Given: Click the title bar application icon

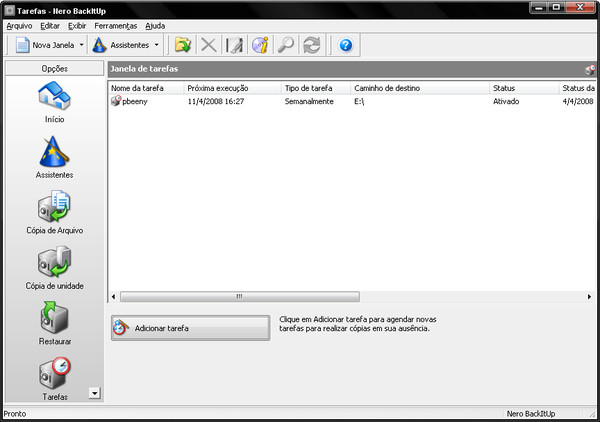Looking at the screenshot, I should coord(9,10).
